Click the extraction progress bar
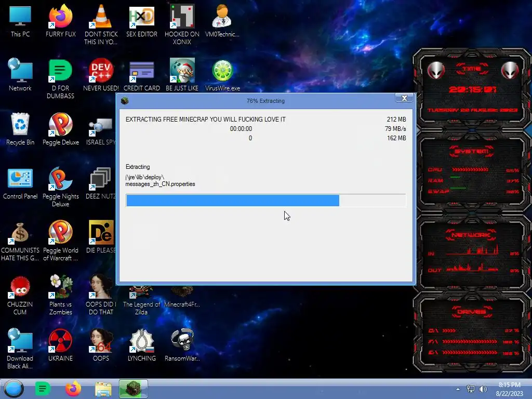Viewport: 532px width, 399px height. (265, 200)
